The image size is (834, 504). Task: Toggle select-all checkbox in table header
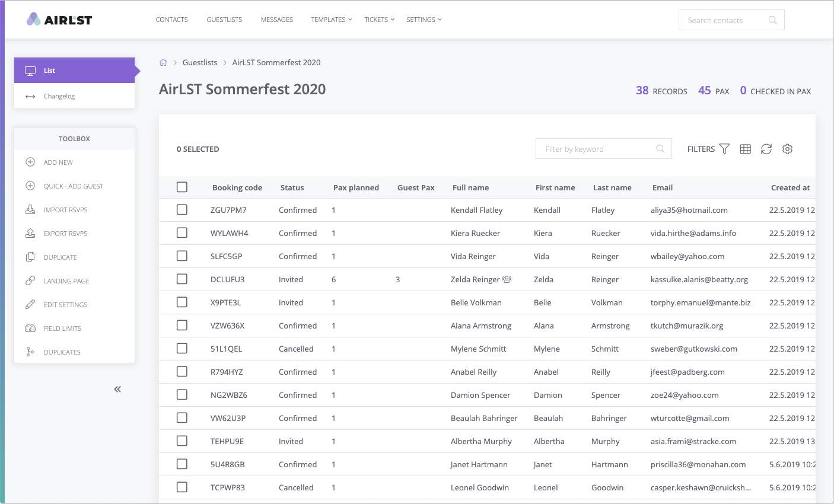tap(182, 187)
